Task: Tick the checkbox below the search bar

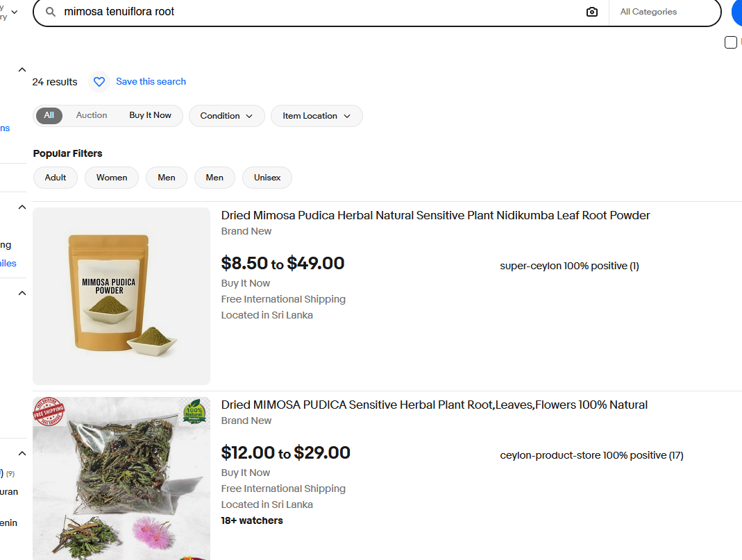Action: coord(730,42)
